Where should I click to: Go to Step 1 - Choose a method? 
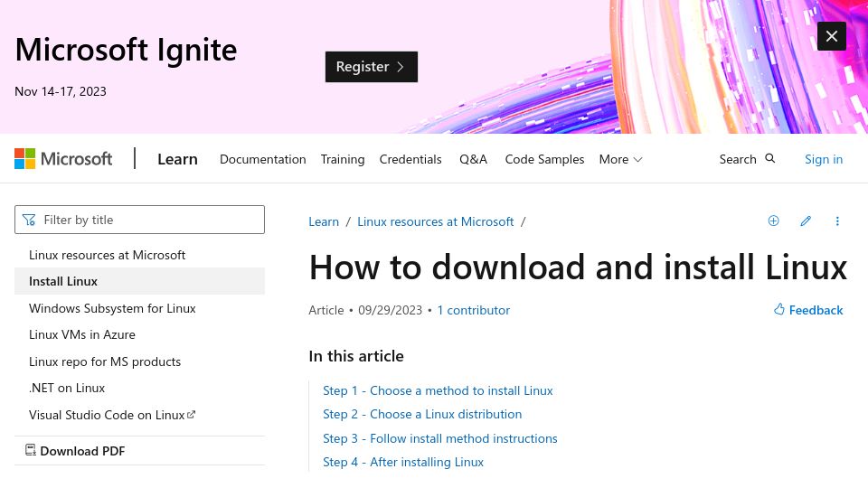(438, 390)
